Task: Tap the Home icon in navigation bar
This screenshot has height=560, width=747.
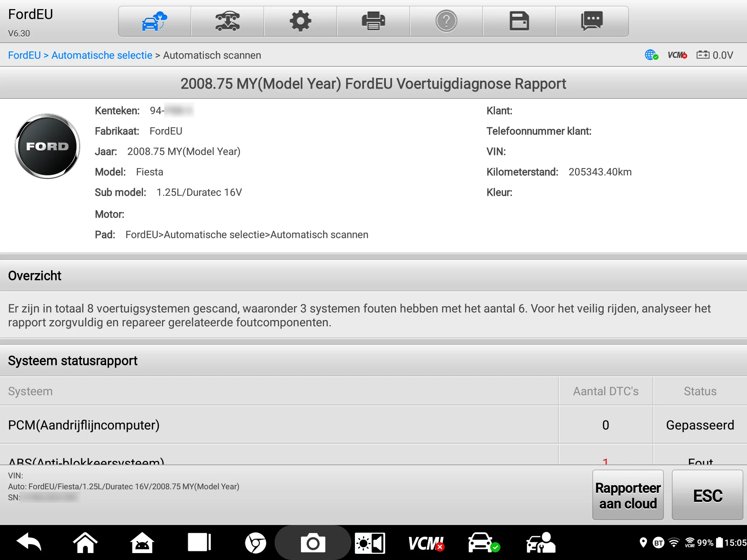Action: click(x=85, y=543)
